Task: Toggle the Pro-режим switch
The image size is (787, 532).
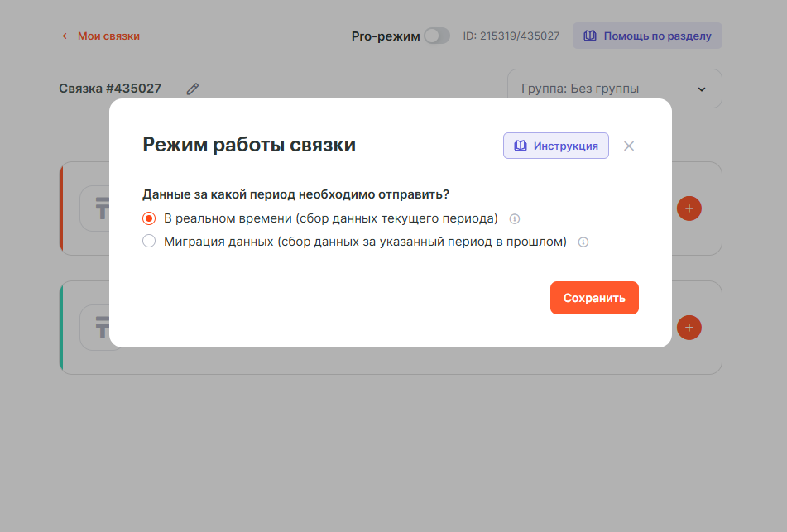Action: [x=437, y=36]
